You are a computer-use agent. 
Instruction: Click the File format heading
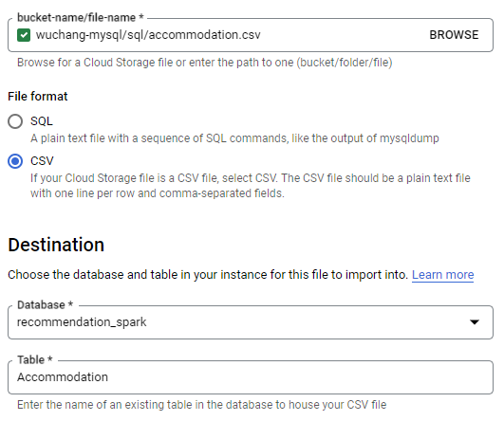[x=38, y=97]
